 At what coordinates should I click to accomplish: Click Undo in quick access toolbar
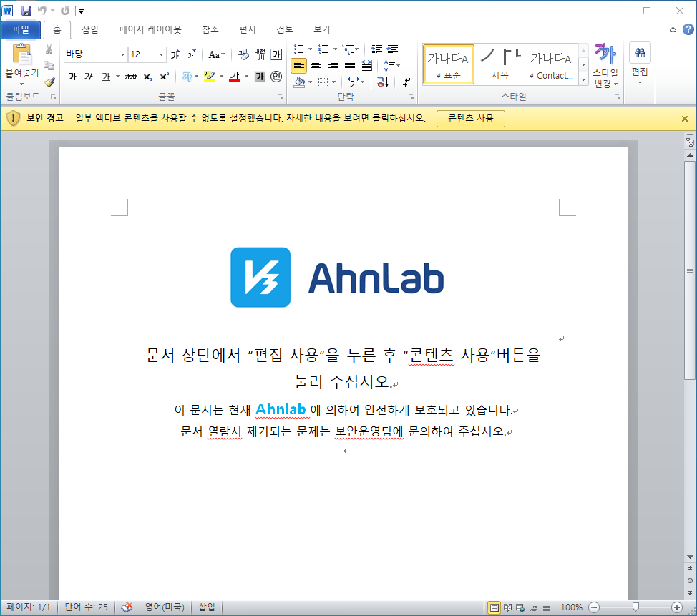click(42, 10)
